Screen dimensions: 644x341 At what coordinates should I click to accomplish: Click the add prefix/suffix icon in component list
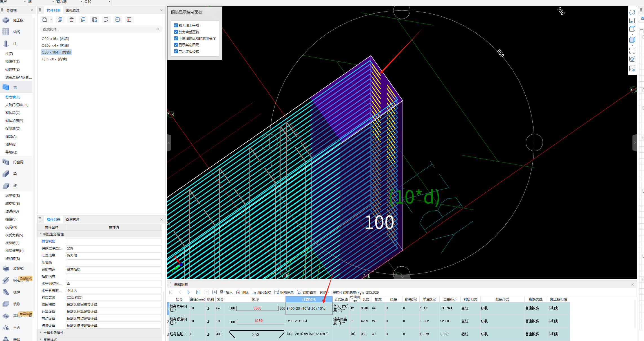(x=118, y=20)
